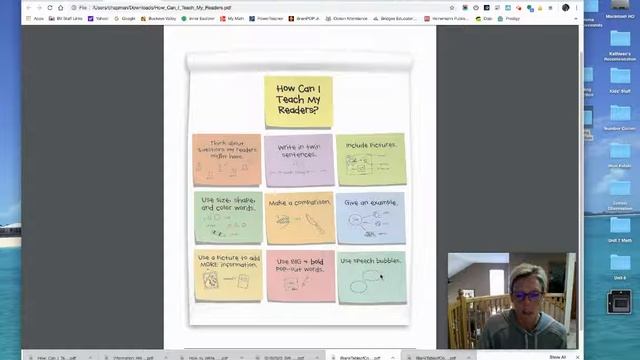Click the 'Write in twin sentences' sticky note

coord(299,160)
